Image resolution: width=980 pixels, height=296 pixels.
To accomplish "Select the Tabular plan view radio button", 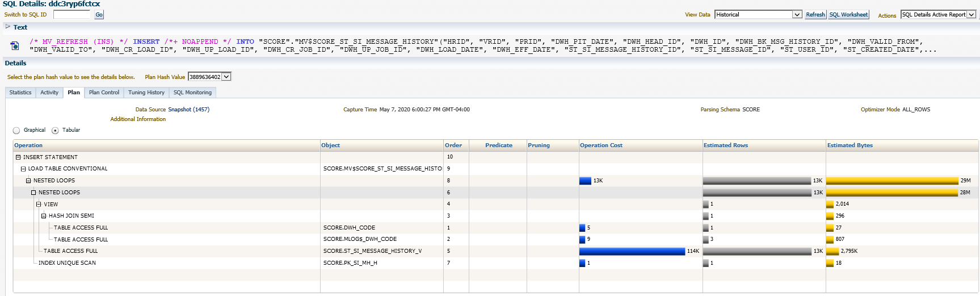I will [55, 131].
